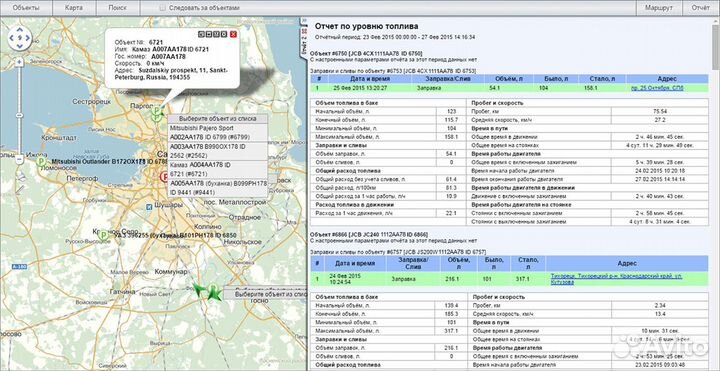The image size is (720, 371).
Task: Click the red P marker on map
Action: 164,177
